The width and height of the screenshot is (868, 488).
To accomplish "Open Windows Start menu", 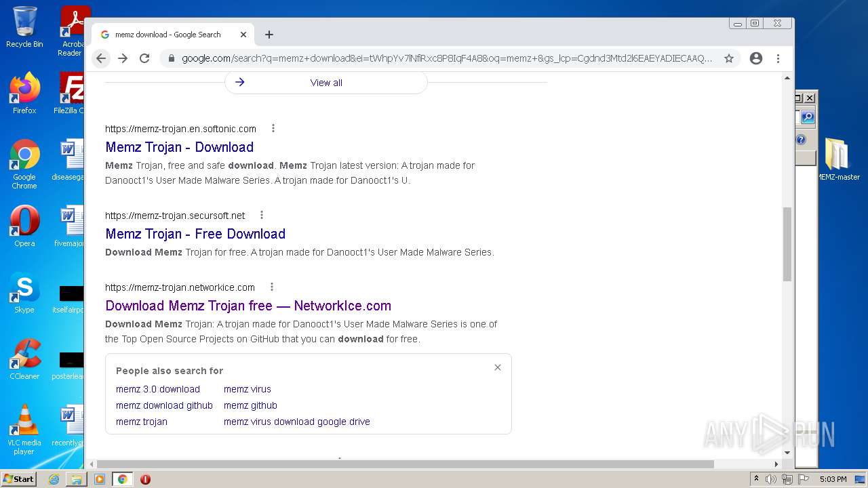I will (x=18, y=479).
